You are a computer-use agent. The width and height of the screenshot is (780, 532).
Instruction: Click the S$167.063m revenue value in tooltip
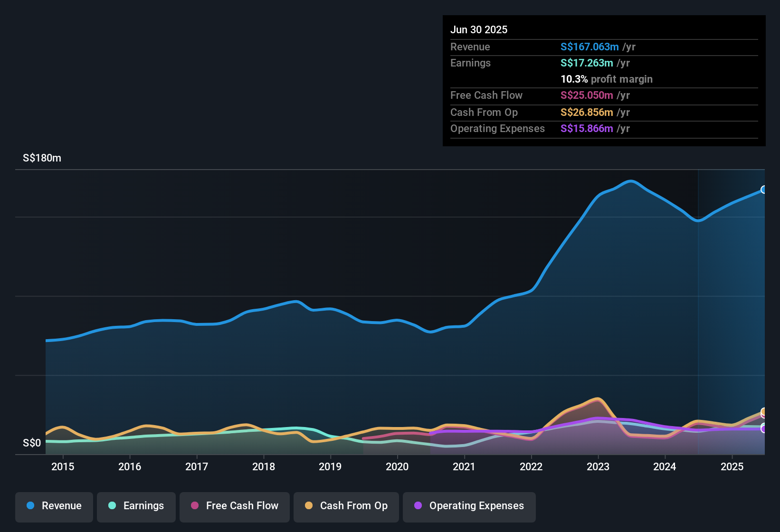(x=590, y=47)
